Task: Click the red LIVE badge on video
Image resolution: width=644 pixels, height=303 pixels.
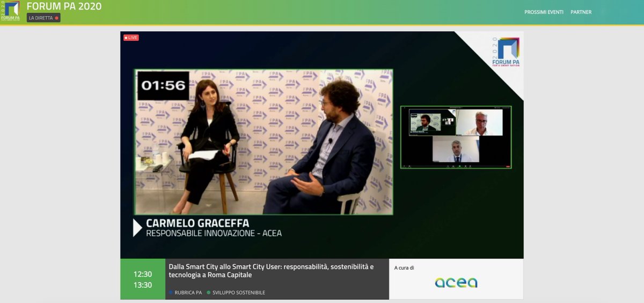Action: coord(131,38)
